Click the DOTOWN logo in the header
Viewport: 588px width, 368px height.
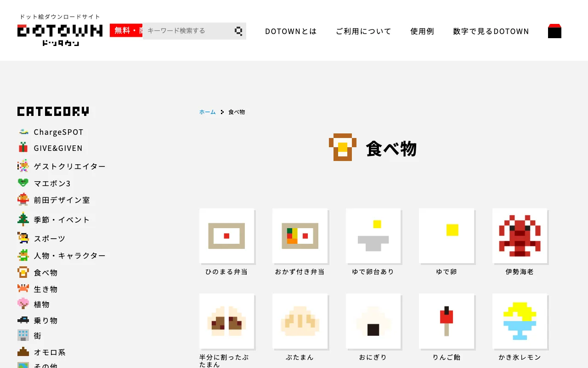[60, 34]
